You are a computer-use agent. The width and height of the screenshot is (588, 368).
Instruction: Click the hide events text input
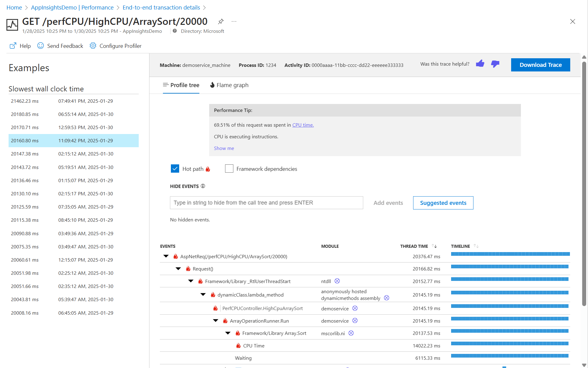click(266, 203)
